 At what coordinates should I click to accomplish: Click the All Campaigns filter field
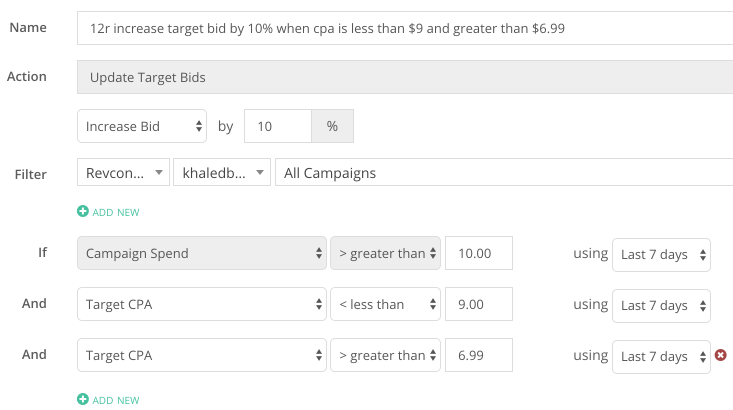click(x=504, y=173)
